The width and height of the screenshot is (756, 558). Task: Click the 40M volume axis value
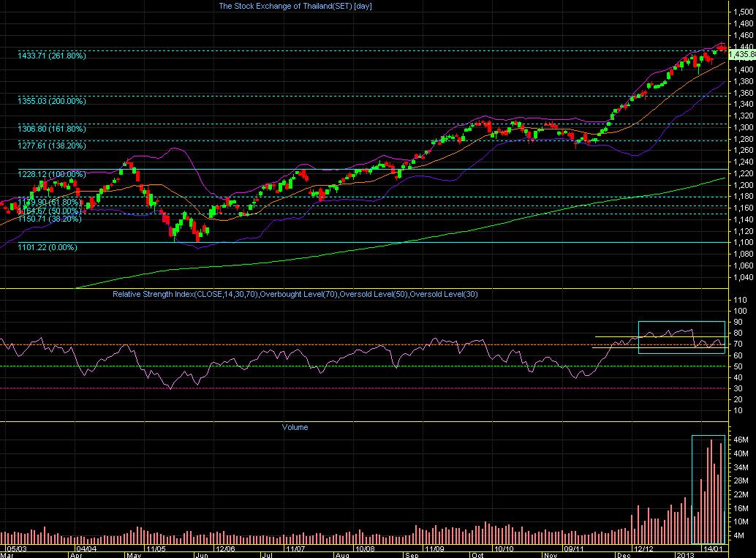pos(741,454)
